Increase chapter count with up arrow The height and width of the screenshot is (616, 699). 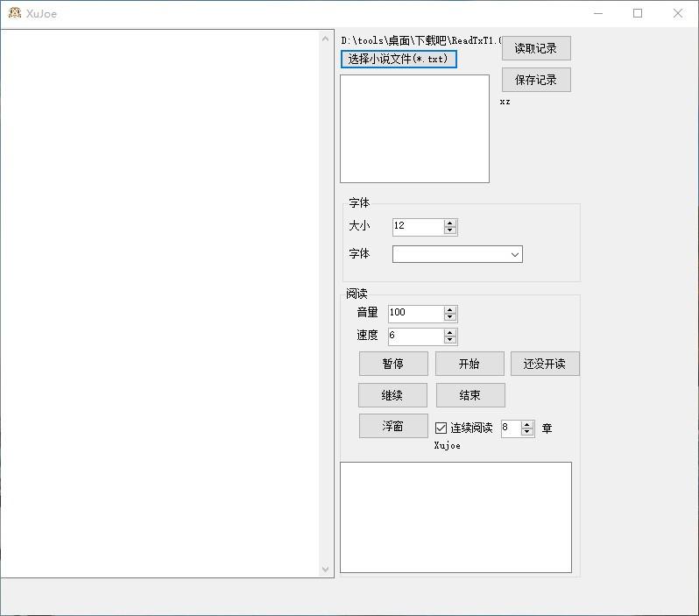(527, 425)
